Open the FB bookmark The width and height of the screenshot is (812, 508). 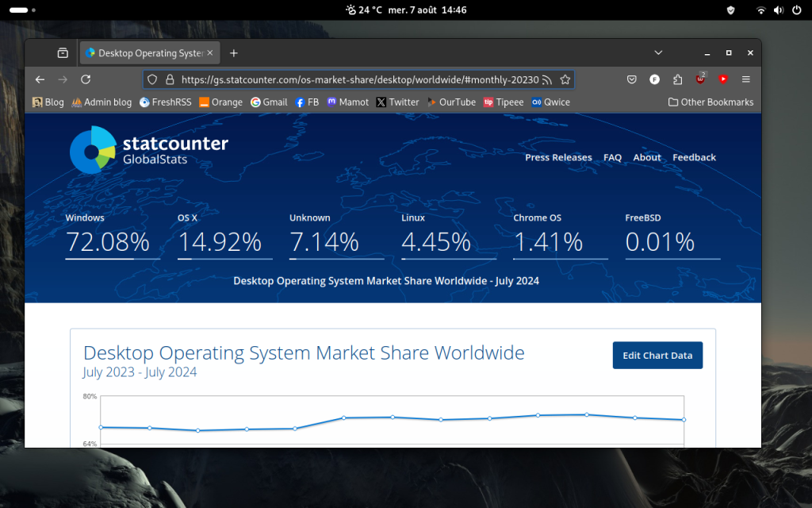pos(307,102)
